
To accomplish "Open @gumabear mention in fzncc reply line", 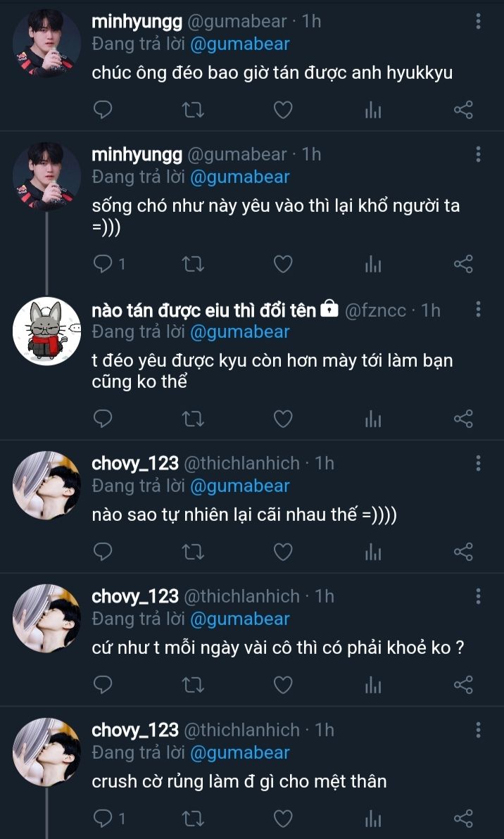I will click(240, 332).
